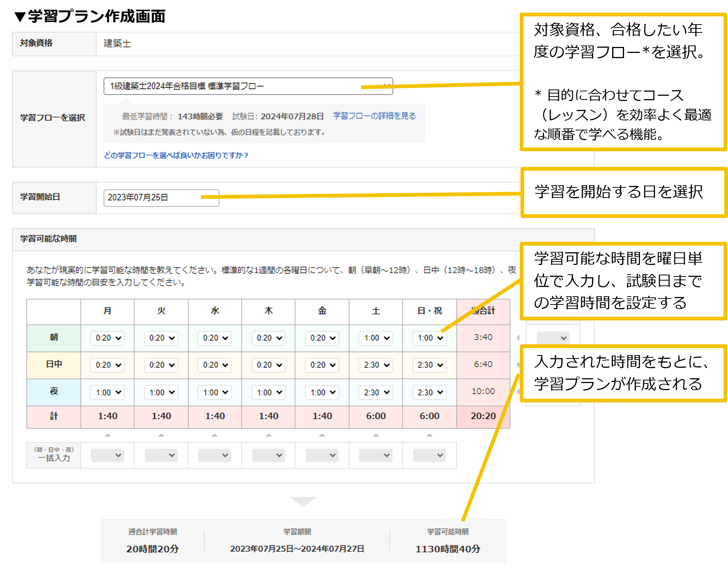This screenshot has height=569, width=728.
Task: Click the up arrow below Saturday total
Action: click(x=376, y=435)
